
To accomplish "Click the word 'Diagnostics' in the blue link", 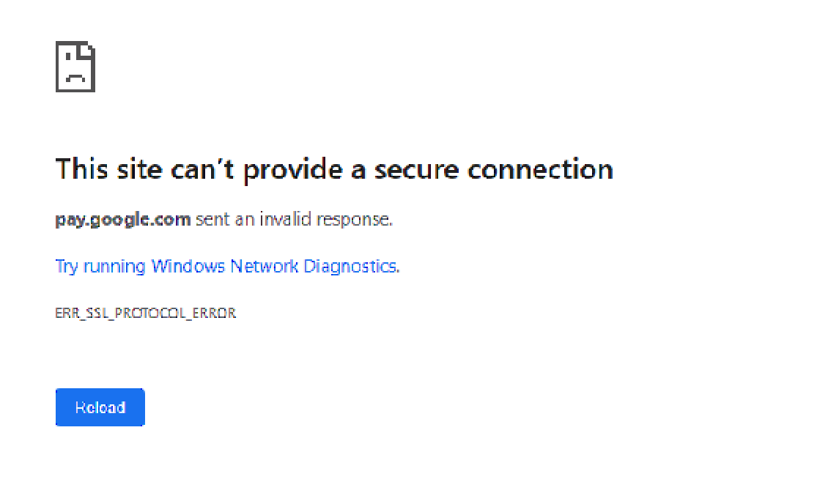I will [351, 266].
